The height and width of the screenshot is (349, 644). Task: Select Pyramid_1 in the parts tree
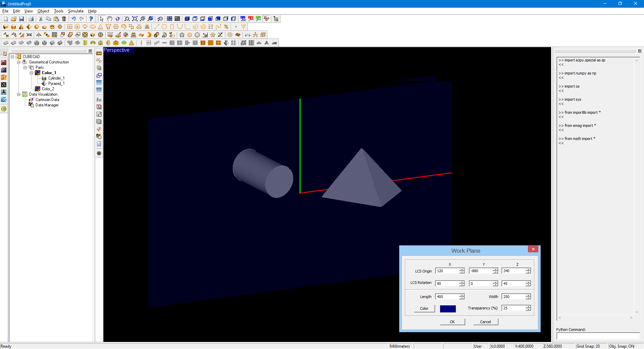point(56,84)
